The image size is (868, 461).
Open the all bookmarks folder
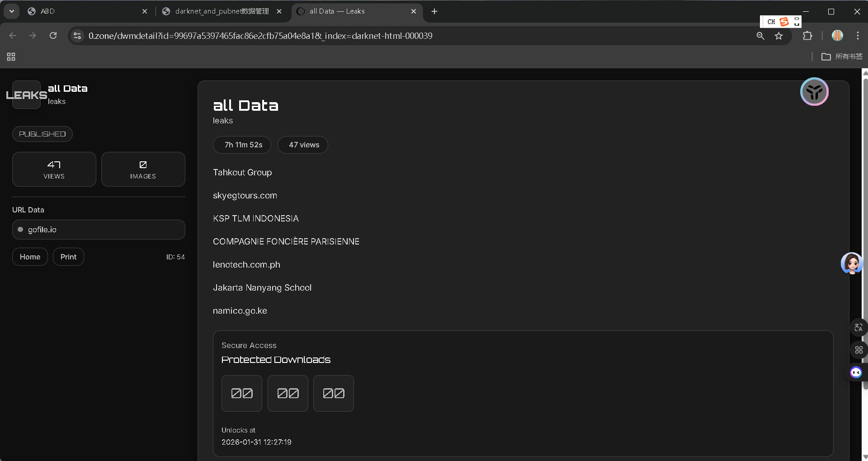click(x=842, y=56)
